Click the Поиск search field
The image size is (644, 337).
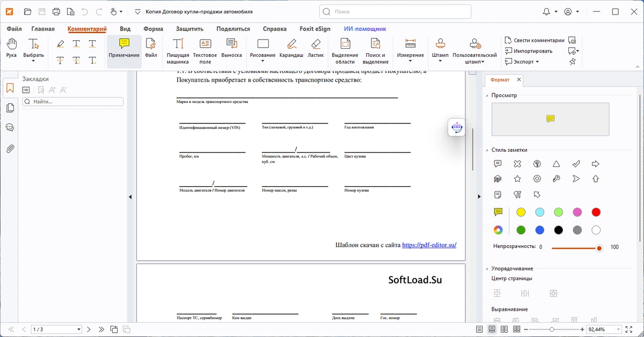click(395, 11)
